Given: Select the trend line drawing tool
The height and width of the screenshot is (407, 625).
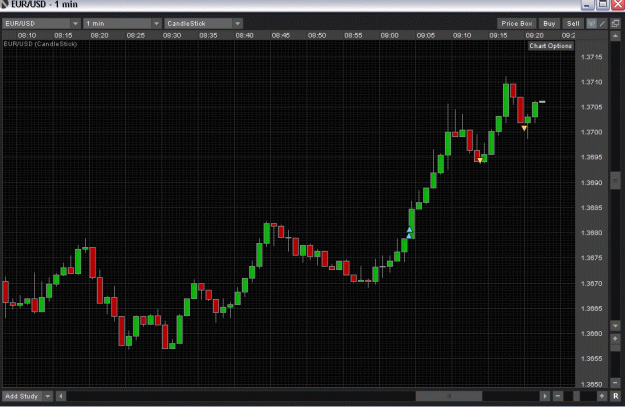Looking at the screenshot, I should coord(603,24).
